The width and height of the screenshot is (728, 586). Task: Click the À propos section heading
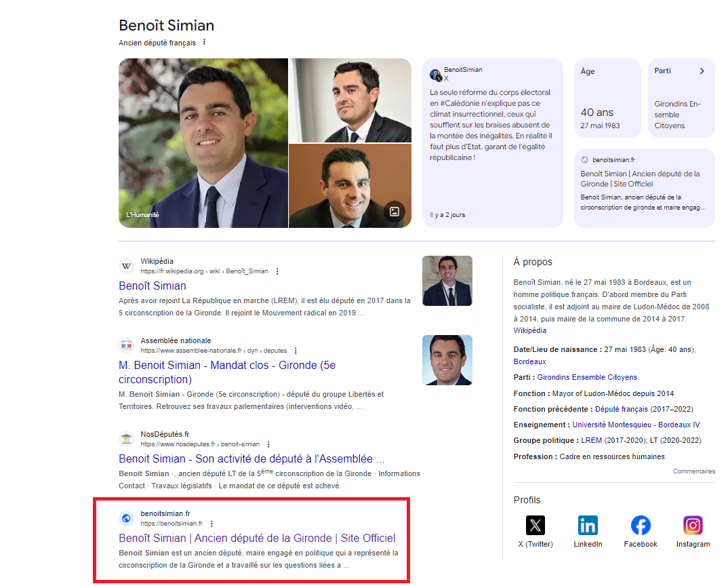[533, 262]
